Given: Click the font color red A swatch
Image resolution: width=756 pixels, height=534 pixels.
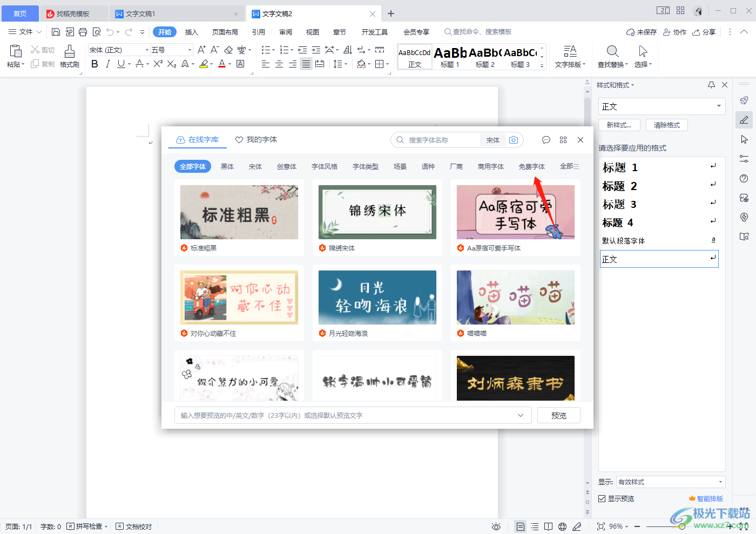Looking at the screenshot, I should tap(222, 64).
